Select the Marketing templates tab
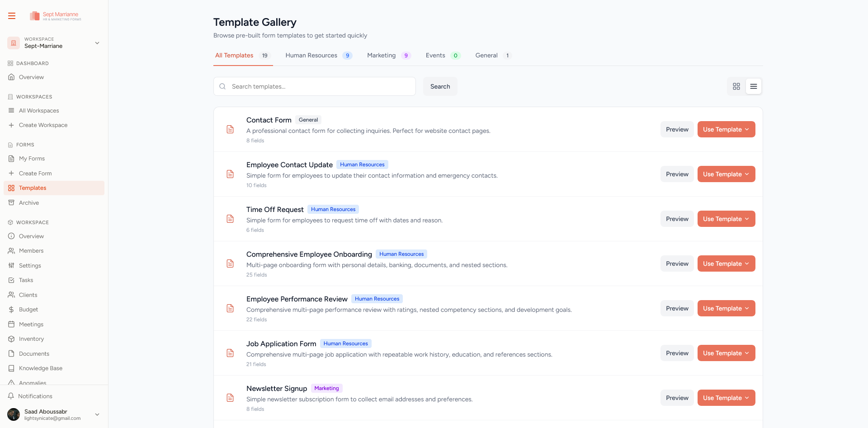 pos(381,55)
